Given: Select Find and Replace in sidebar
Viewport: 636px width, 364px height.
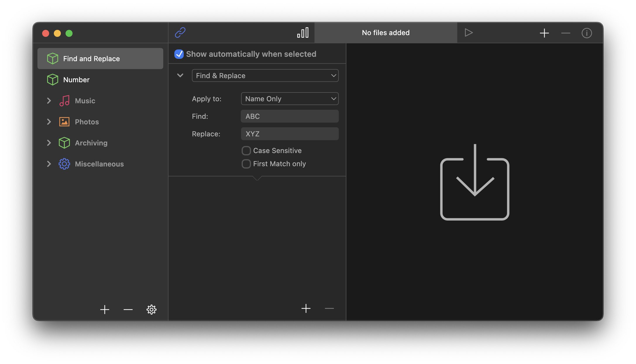Looking at the screenshot, I should (100, 58).
